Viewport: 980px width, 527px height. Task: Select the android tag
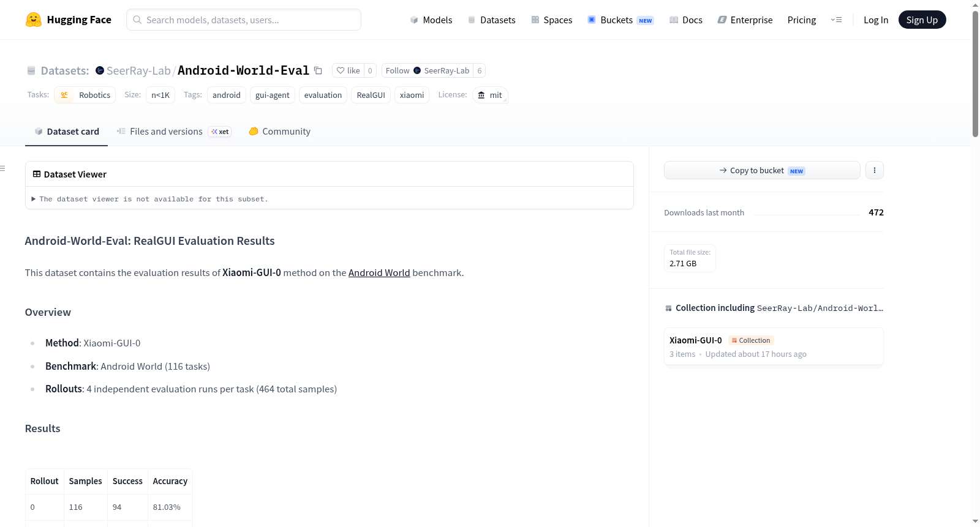227,95
